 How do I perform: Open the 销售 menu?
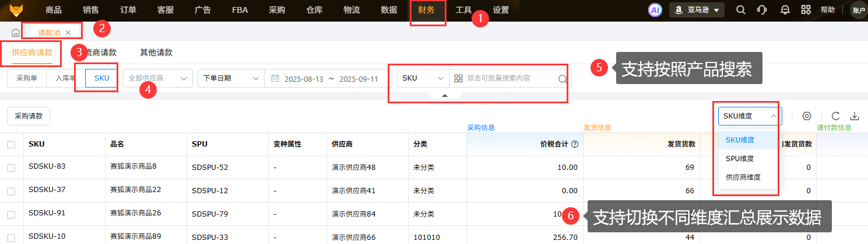pyautogui.click(x=91, y=10)
